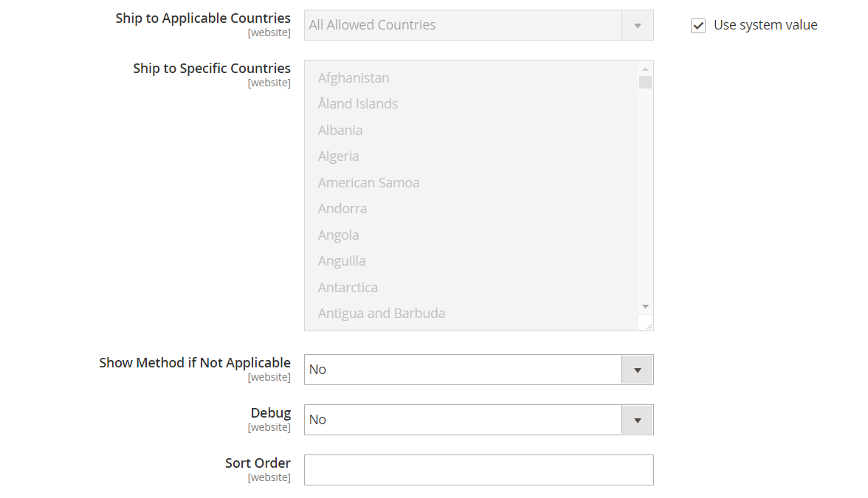Click the Sort Order input field
Viewport: 868px width, 498px height.
pos(478,470)
